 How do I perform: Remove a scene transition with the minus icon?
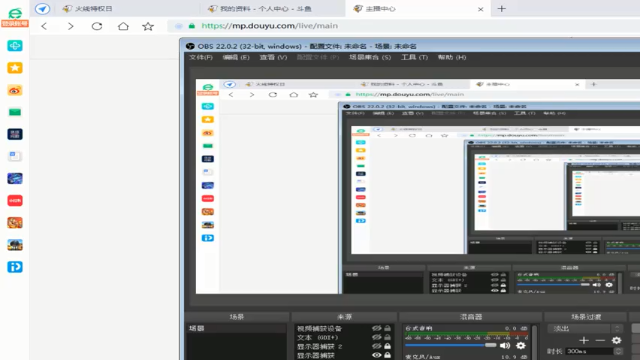(600, 340)
